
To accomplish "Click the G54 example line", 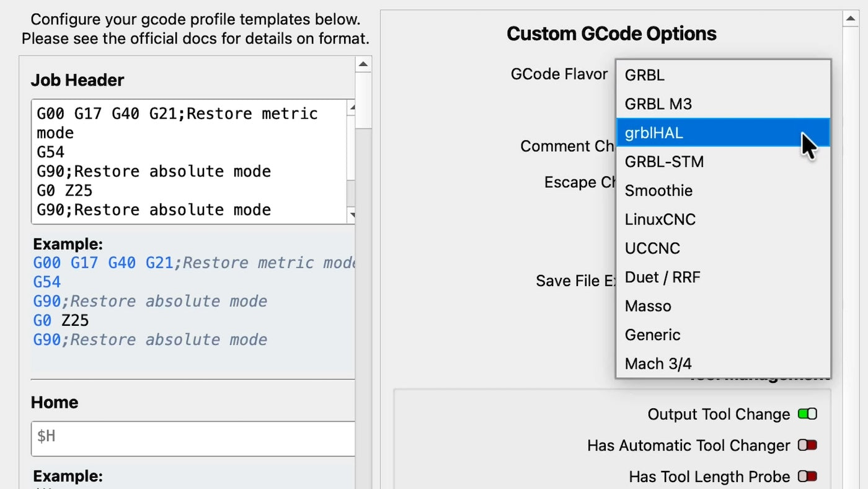I will [x=47, y=282].
